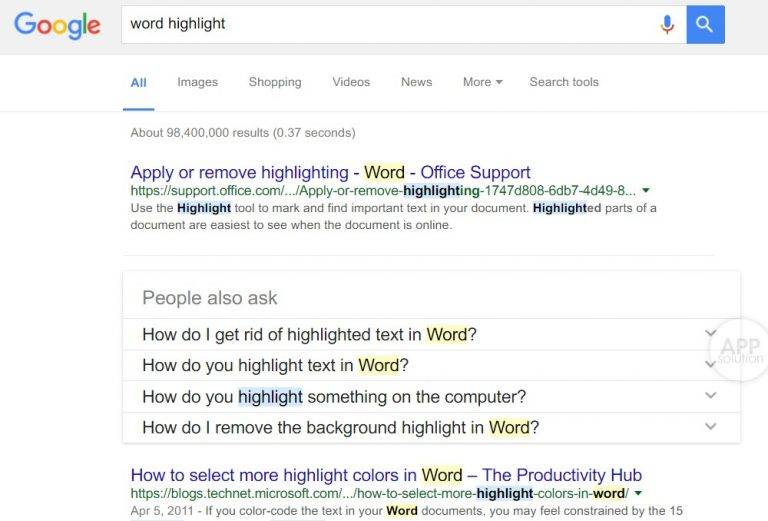Click the 'People also ask' heading

pos(210,298)
